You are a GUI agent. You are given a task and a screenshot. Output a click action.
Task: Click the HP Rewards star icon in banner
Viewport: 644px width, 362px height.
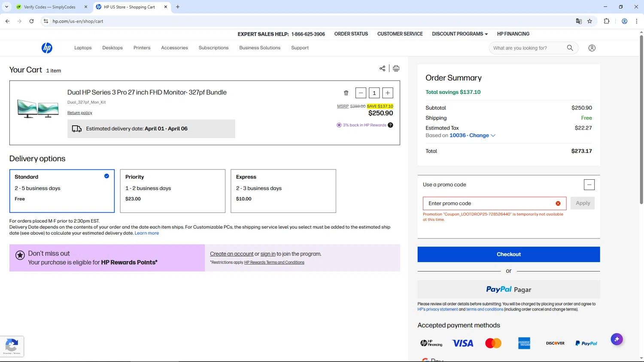point(20,255)
